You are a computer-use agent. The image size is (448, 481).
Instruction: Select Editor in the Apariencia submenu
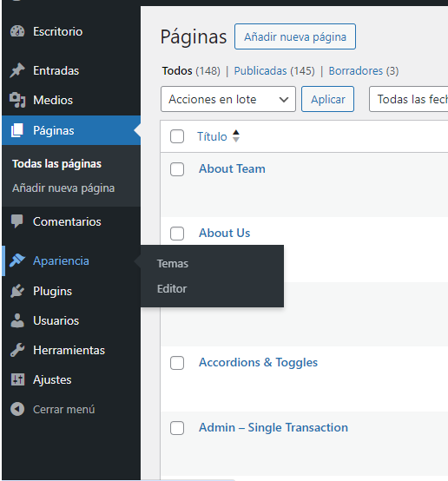pyautogui.click(x=172, y=288)
